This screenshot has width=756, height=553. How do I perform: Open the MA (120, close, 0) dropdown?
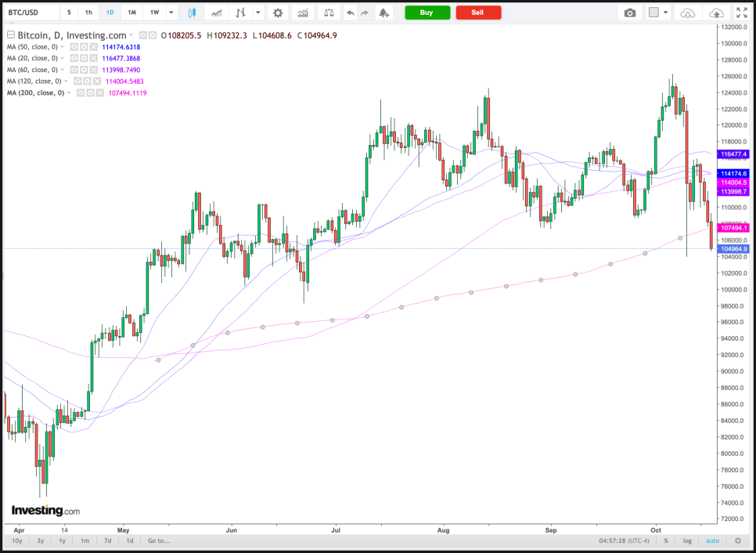[66, 81]
